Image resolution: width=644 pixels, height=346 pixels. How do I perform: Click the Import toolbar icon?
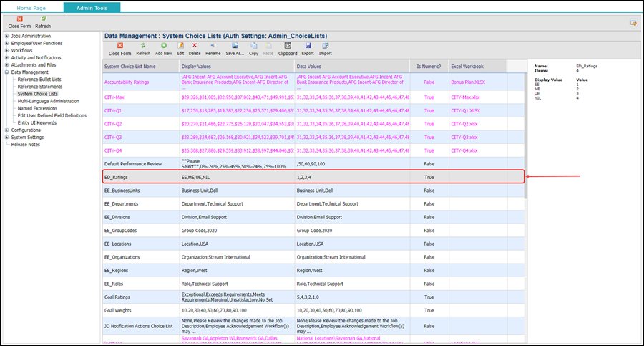pos(325,48)
